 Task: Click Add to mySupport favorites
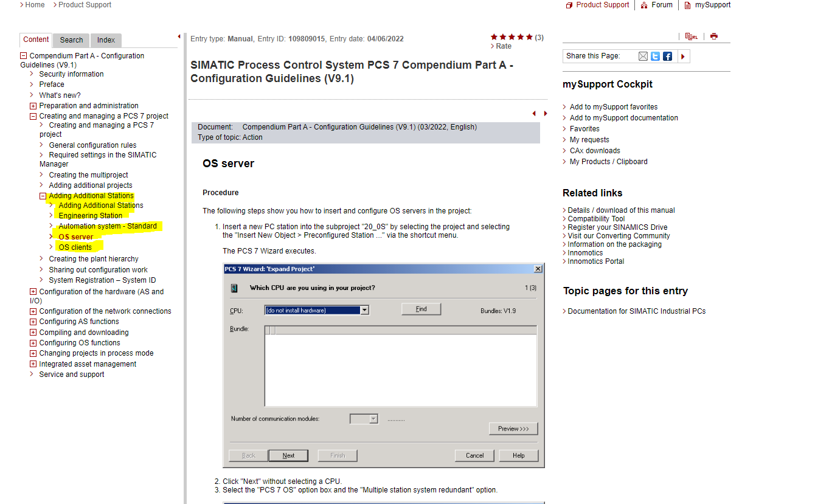coord(614,107)
